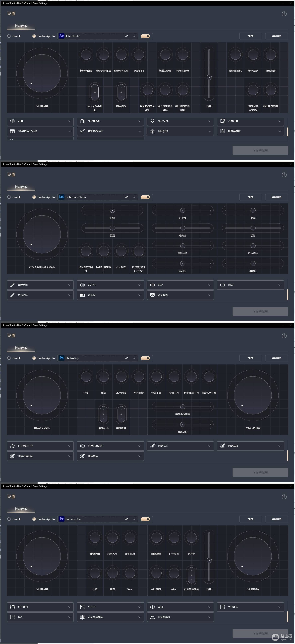Toggle the on/off switch next to AfterEffects selector
This screenshot has width=295, height=644.
click(145, 36)
